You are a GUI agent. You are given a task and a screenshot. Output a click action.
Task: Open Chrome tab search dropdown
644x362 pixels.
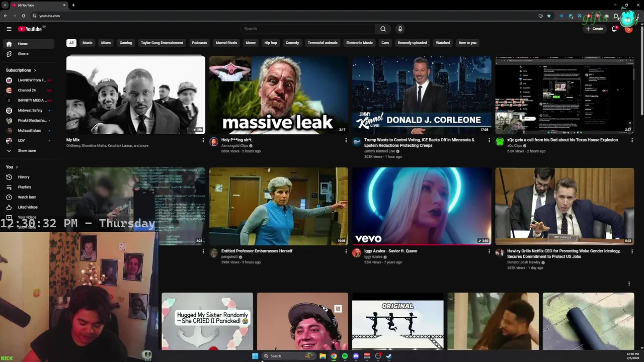[5, 5]
